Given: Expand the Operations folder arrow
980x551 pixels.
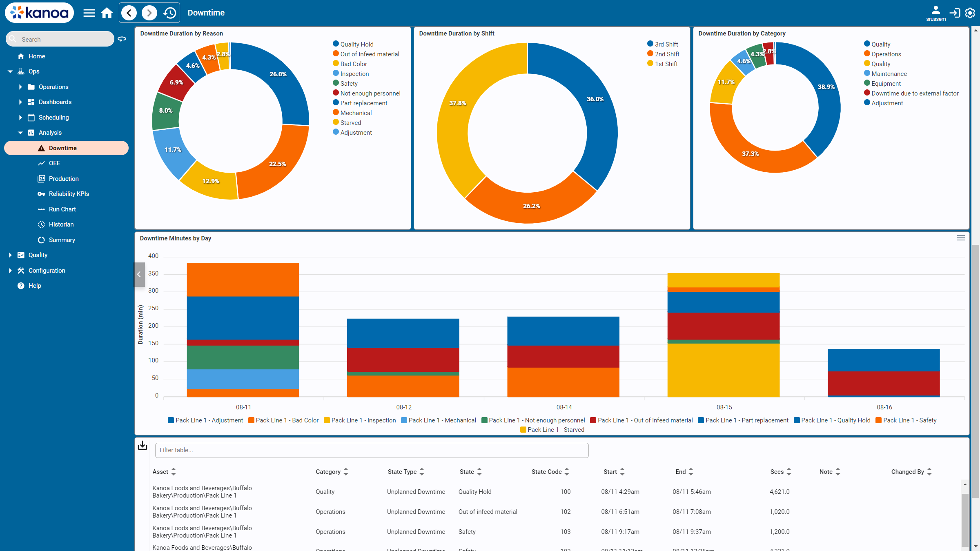Looking at the screenshot, I should (x=20, y=87).
